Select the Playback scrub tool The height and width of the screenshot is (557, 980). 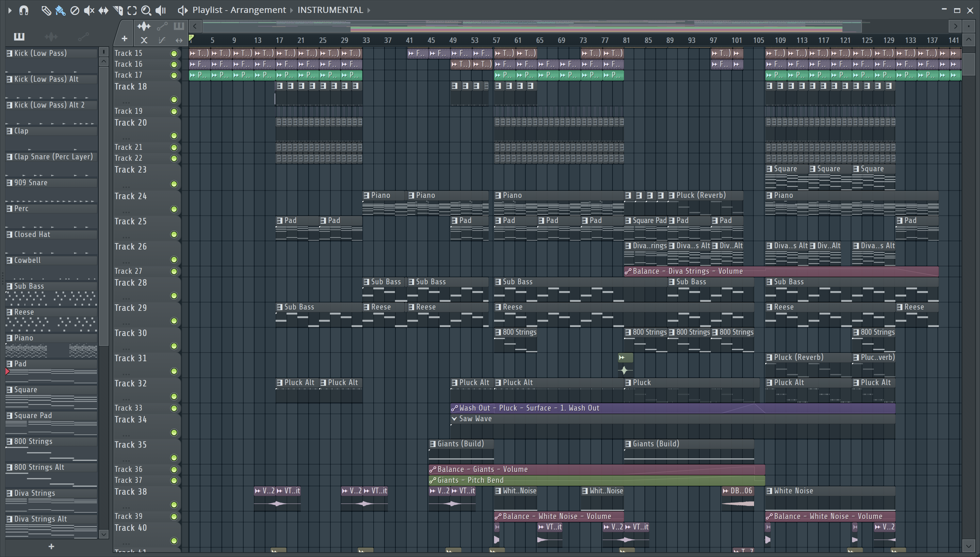161,10
